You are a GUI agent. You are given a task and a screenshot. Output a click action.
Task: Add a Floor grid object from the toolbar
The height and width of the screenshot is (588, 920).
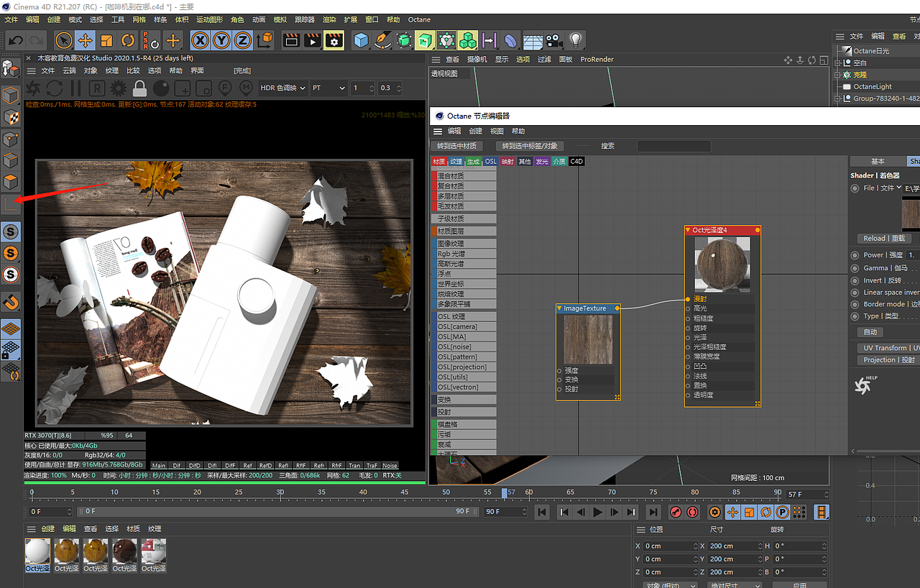tap(533, 41)
